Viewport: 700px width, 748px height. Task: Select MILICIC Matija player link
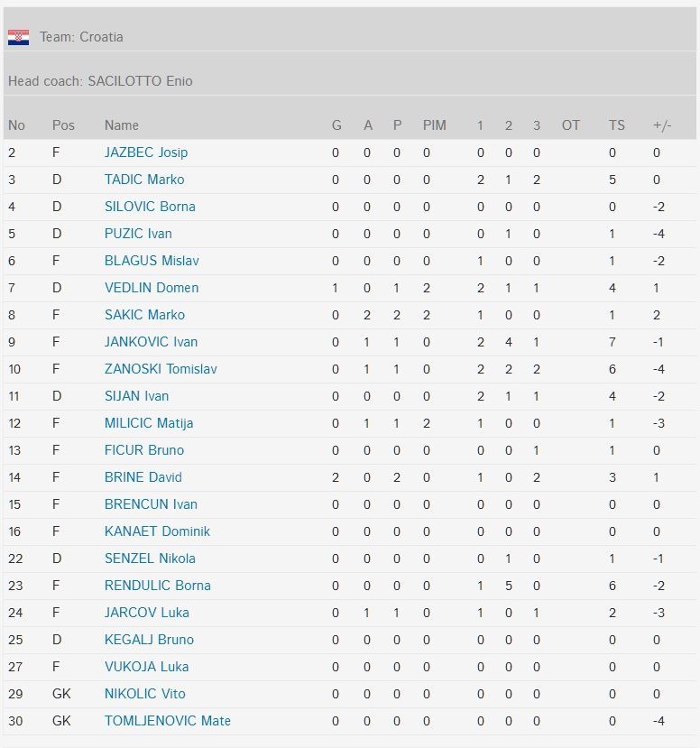click(149, 423)
